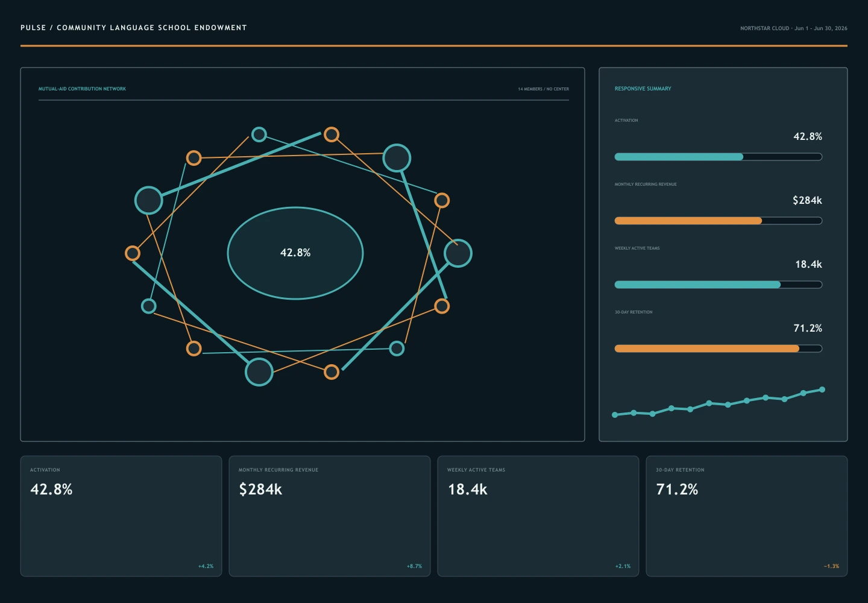Viewport: 868px width, 603px height.
Task: Click the 14 Members / No Center label
Action: [543, 89]
